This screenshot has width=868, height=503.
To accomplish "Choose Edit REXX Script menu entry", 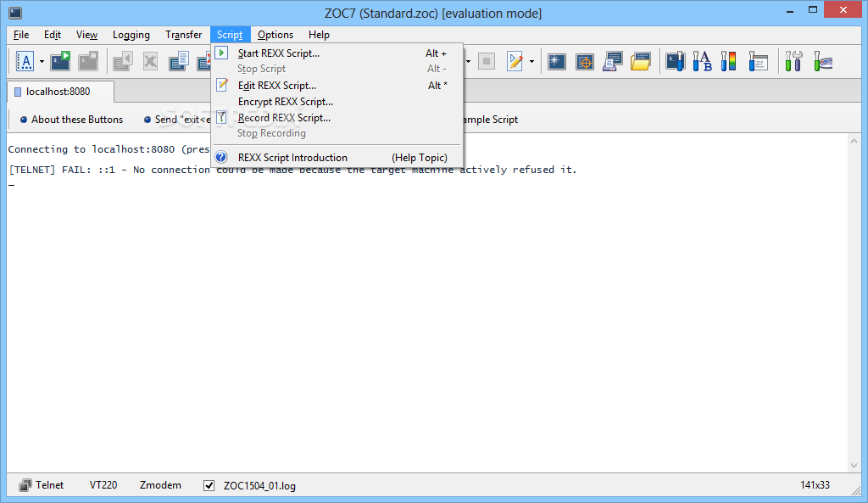I will [x=337, y=86].
